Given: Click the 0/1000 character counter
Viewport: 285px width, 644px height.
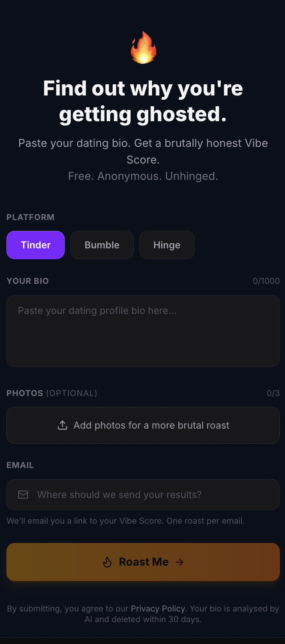Looking at the screenshot, I should pos(267,281).
